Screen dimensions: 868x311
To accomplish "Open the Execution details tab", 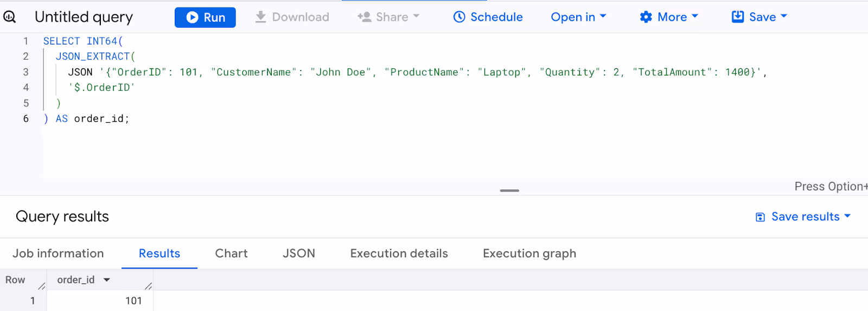I will (x=399, y=253).
